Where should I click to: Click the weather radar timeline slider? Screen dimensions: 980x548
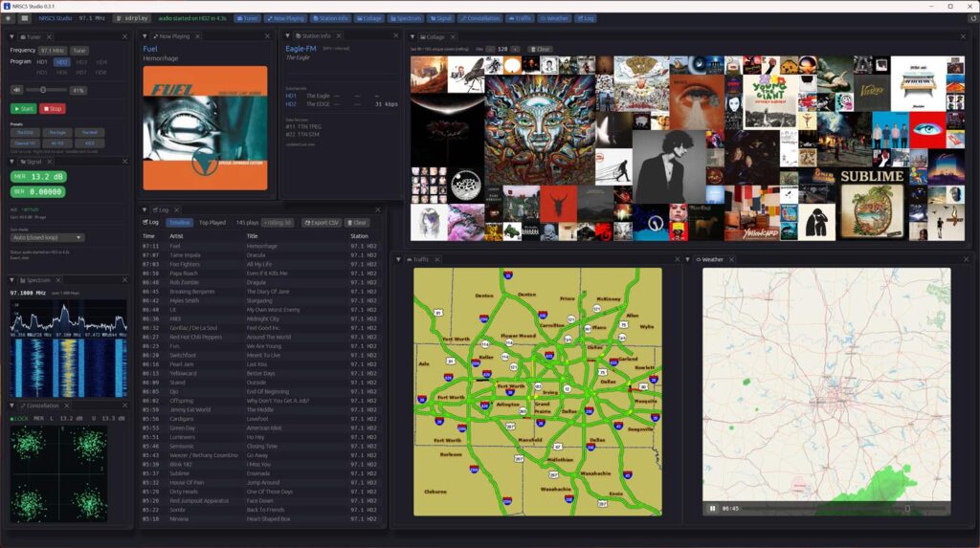pyautogui.click(x=842, y=509)
